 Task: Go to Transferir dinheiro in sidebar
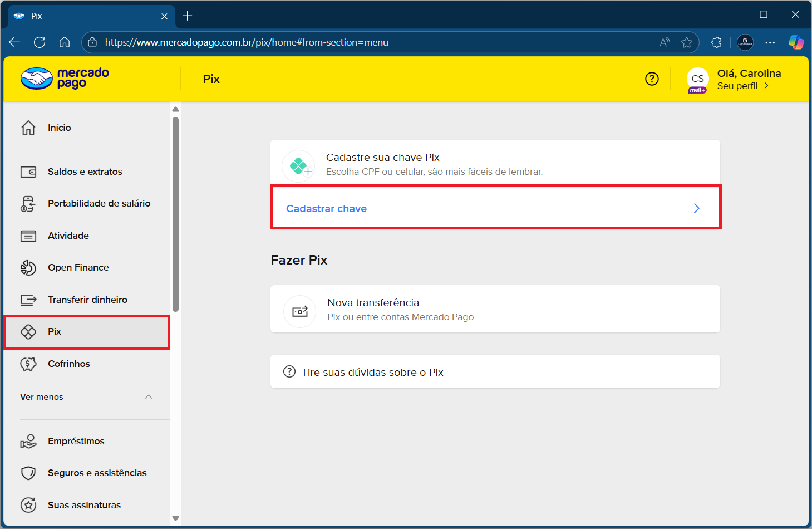pyautogui.click(x=87, y=300)
